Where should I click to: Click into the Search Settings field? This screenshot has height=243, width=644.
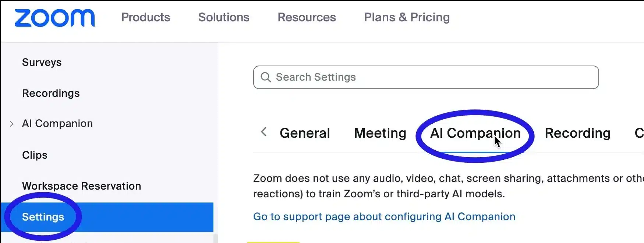431,77
